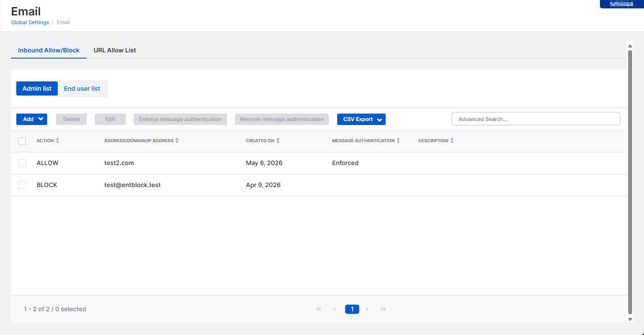Tick the select-all checkbox in header
Viewport: 644px width, 335px height.
coord(22,141)
